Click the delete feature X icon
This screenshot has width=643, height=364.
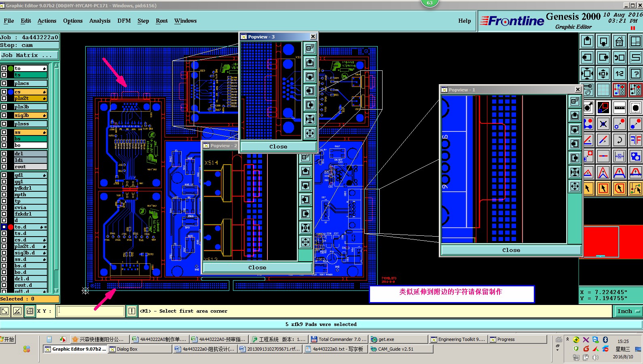point(603,124)
